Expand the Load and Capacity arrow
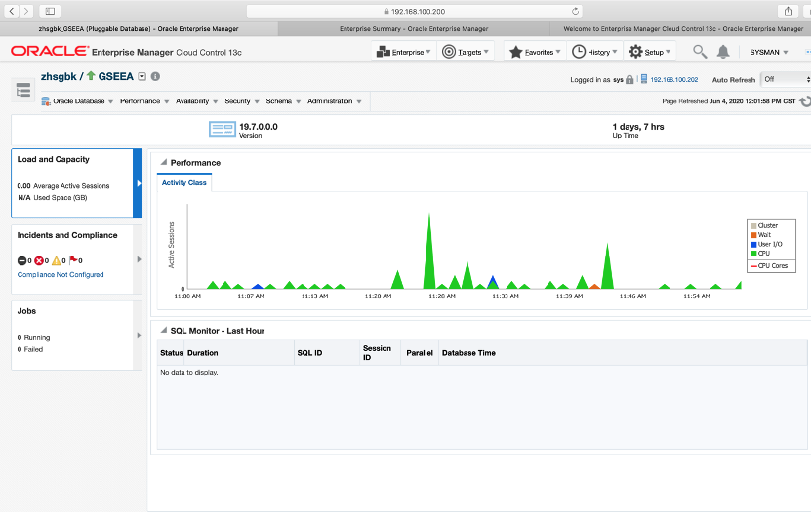 coord(139,183)
